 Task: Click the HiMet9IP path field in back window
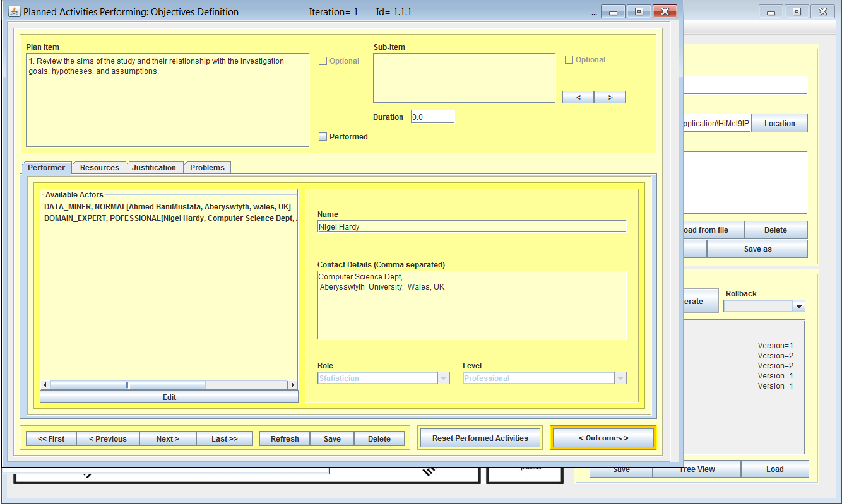[x=717, y=124]
